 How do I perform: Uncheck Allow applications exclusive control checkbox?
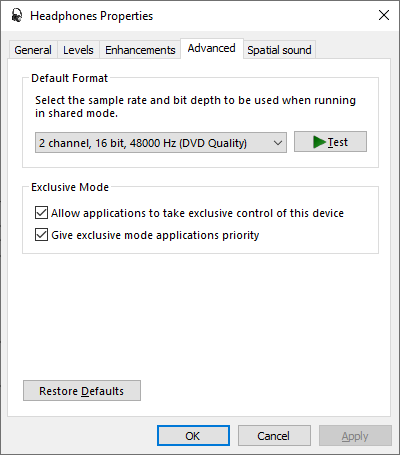coord(41,213)
